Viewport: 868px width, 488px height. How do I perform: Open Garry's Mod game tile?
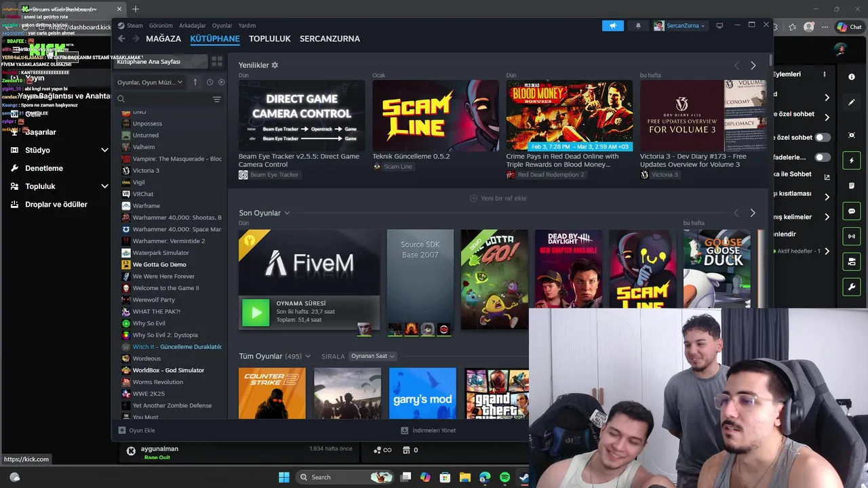click(x=422, y=393)
